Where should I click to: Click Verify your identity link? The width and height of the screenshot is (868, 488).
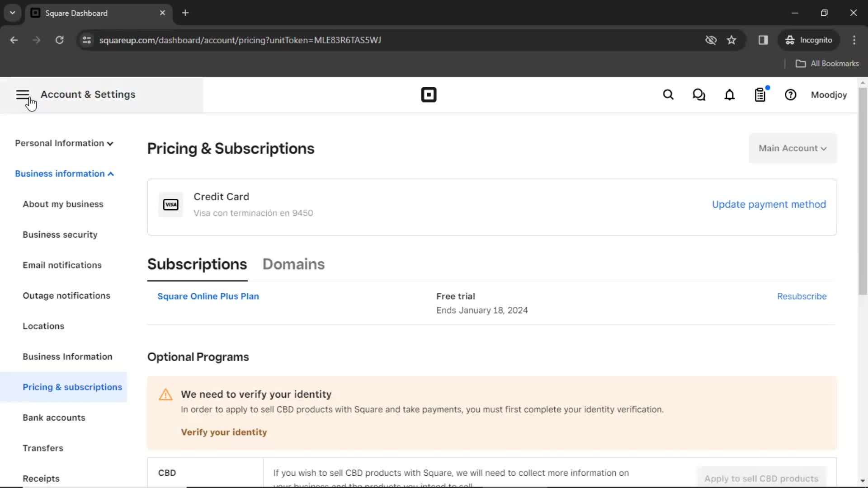(x=224, y=432)
